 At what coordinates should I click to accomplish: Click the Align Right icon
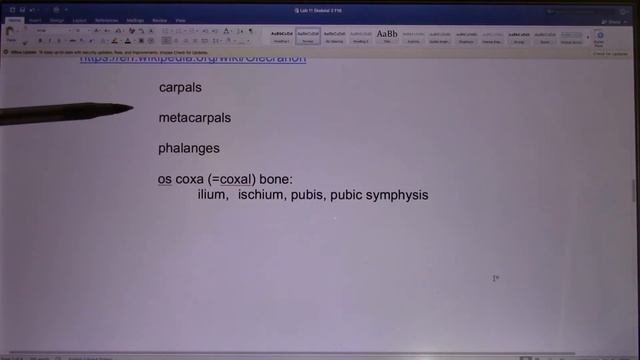pyautogui.click(x=186, y=41)
